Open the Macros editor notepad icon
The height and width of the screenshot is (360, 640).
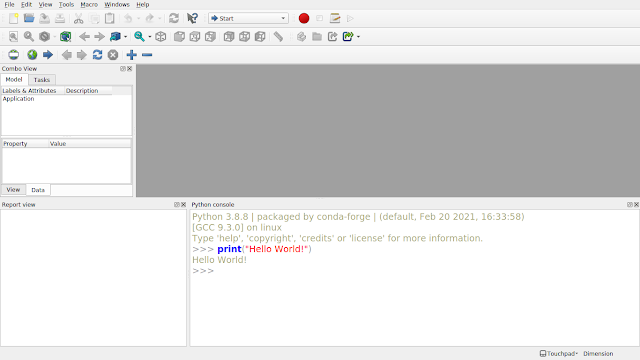point(335,18)
